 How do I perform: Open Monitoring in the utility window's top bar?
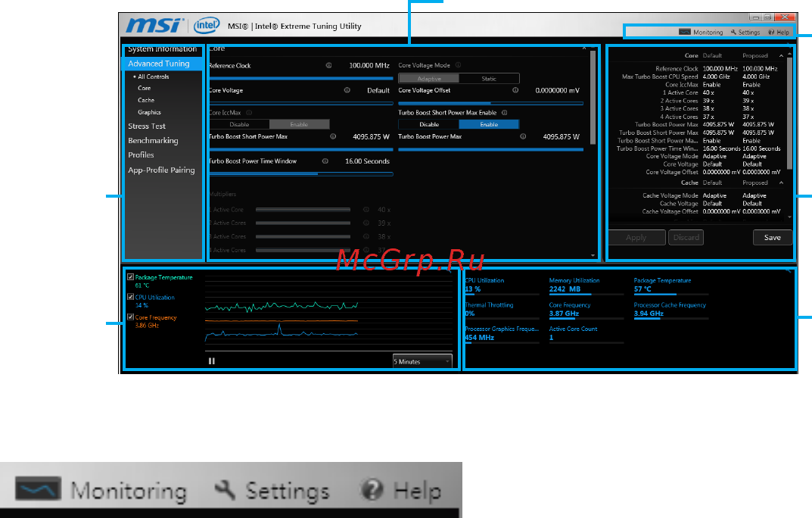point(701,32)
